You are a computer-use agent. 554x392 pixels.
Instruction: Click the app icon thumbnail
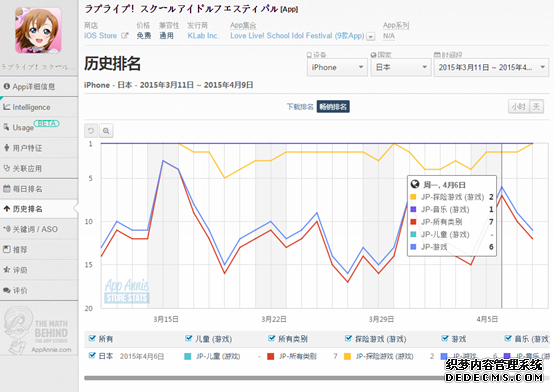38,30
